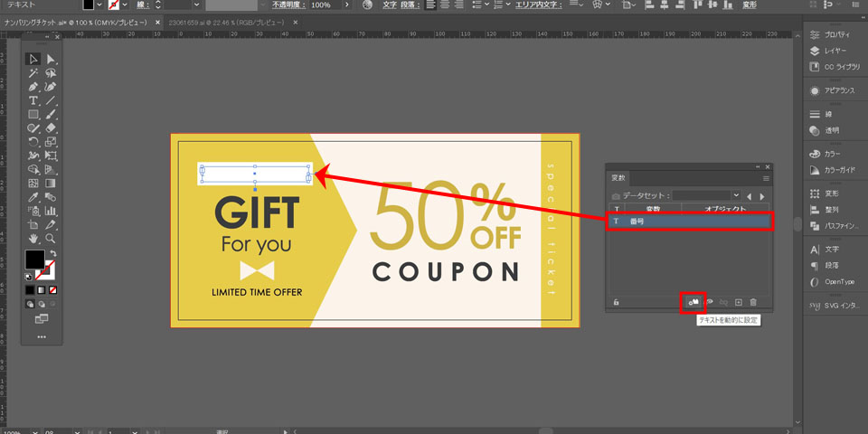Select the Magic Wand tool
The width and height of the screenshot is (868, 434).
click(33, 72)
